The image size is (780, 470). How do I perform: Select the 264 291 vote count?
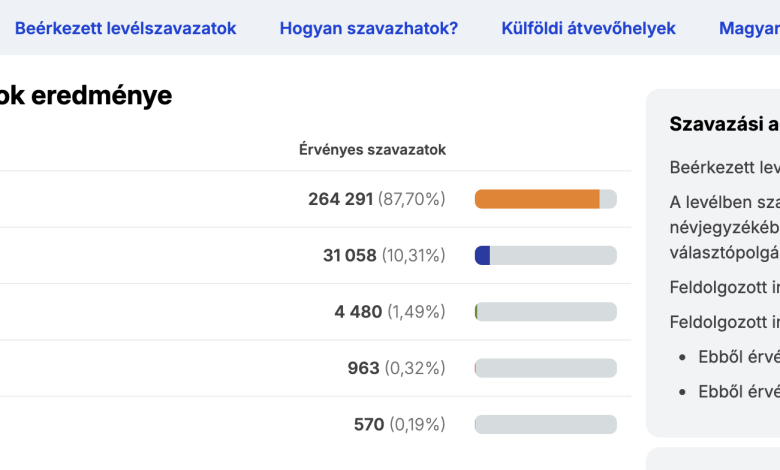340,199
